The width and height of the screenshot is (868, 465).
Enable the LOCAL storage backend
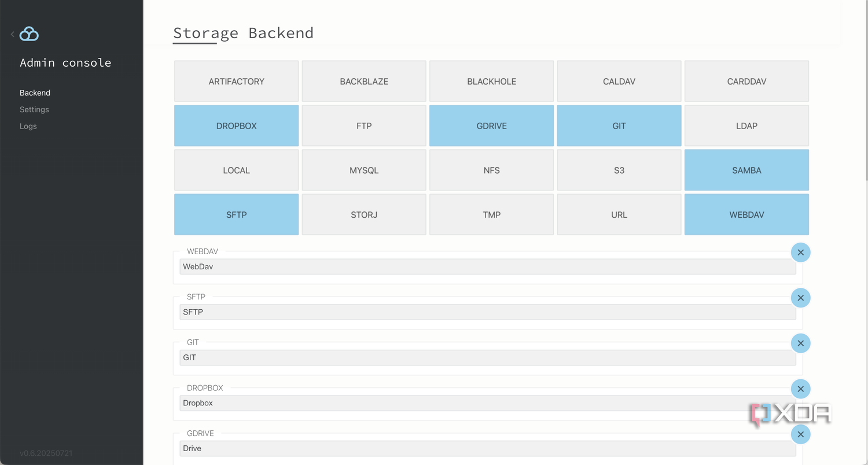point(236,170)
